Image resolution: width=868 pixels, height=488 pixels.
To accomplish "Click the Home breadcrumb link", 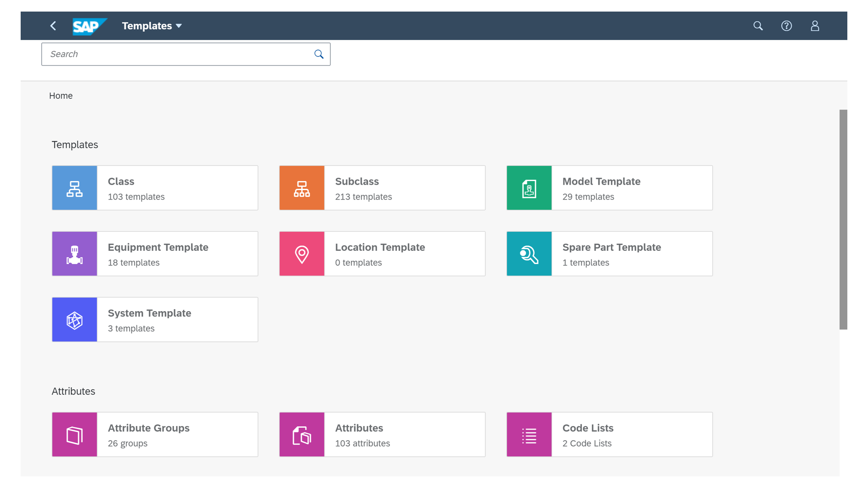I will 61,96.
